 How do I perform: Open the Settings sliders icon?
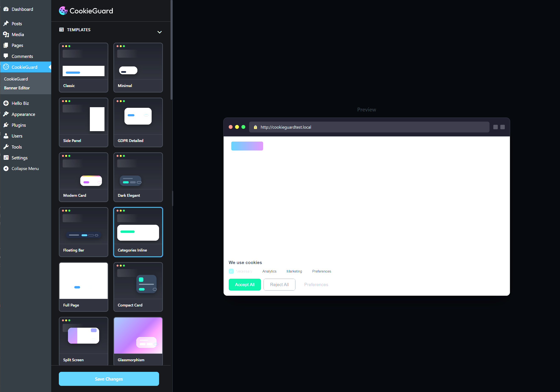pyautogui.click(x=6, y=157)
